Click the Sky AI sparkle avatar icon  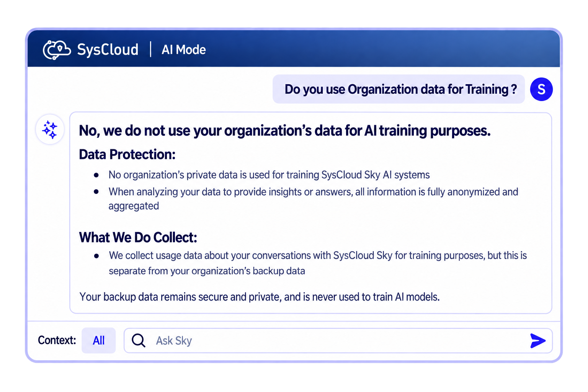pos(50,129)
